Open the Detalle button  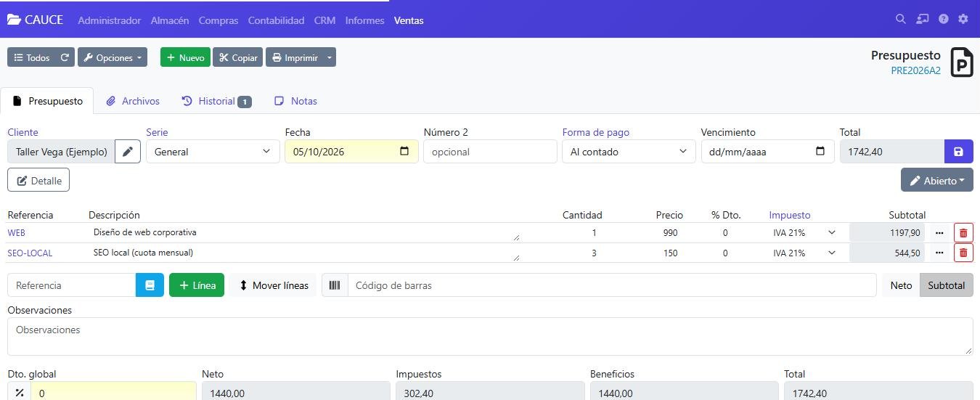pyautogui.click(x=38, y=180)
